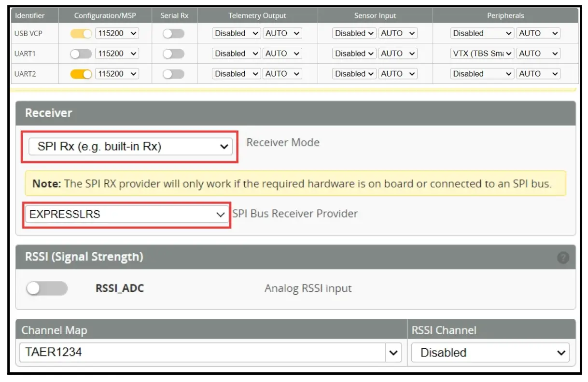Open UART2 MSP baud rate dropdown
Viewport: 588px width, 382px height.
click(117, 74)
